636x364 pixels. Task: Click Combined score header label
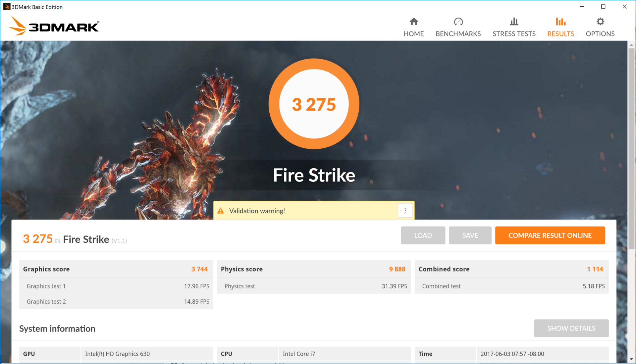(x=444, y=269)
